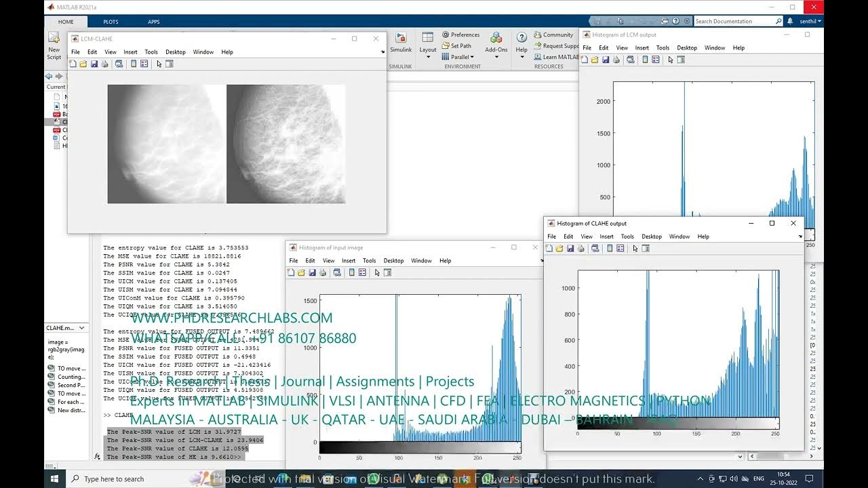This screenshot has width=868, height=488.
Task: Print the Histogram of CLAHE output figure
Action: click(x=580, y=248)
